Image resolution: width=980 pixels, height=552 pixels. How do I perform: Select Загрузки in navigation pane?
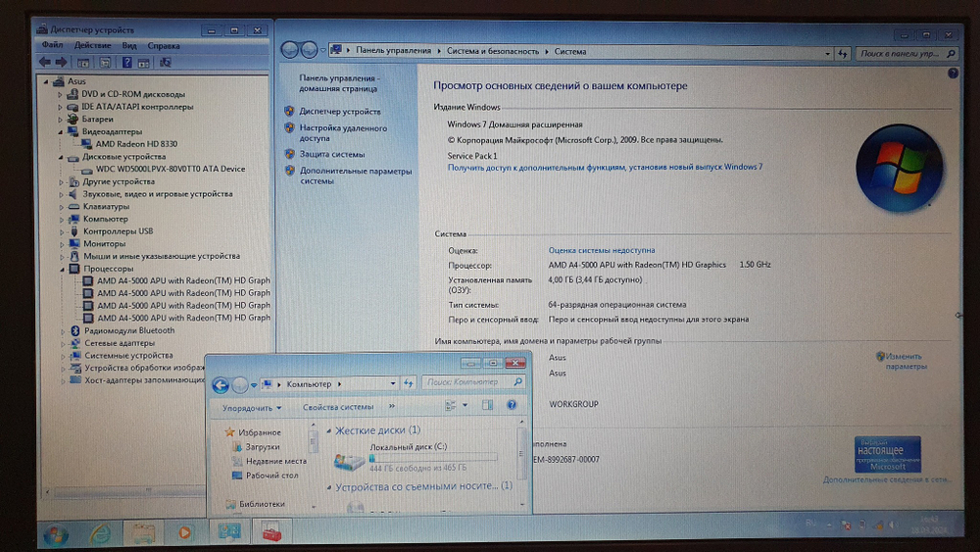pyautogui.click(x=263, y=447)
